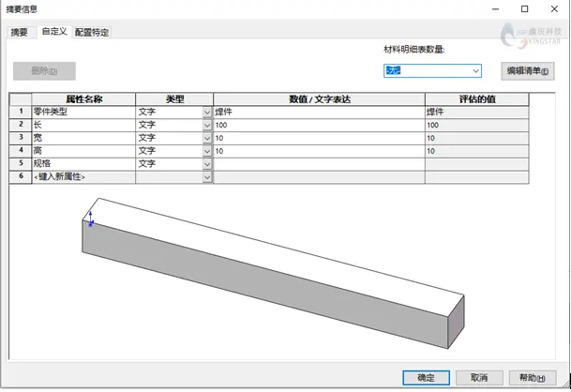Screen dimensions: 571x392
Task: Click value cell 10 for 宽
Action: (x=319, y=138)
